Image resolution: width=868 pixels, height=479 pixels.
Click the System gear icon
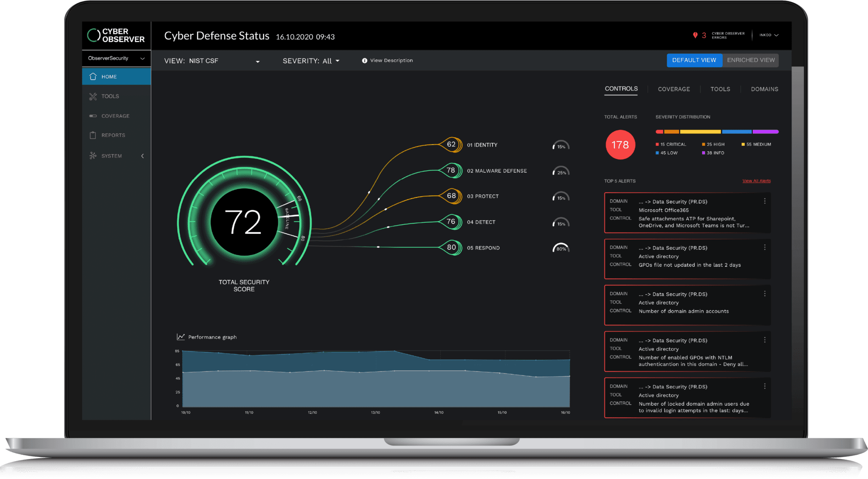(93, 156)
